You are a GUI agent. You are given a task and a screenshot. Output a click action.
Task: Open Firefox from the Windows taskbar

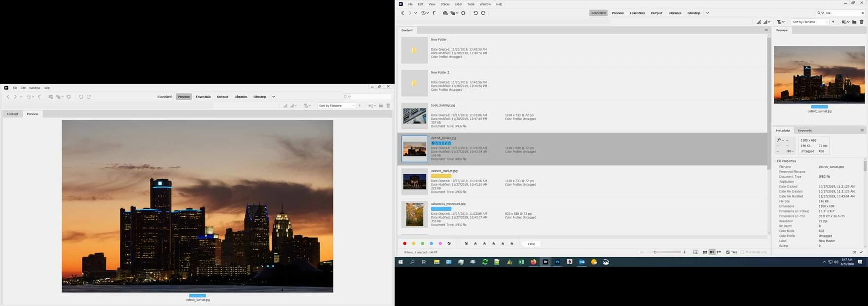(533, 262)
